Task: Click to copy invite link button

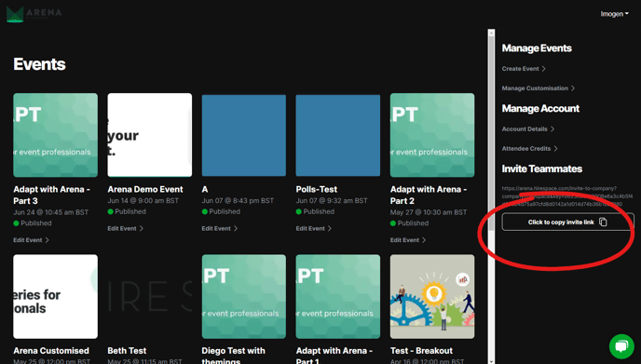Action: tap(567, 222)
